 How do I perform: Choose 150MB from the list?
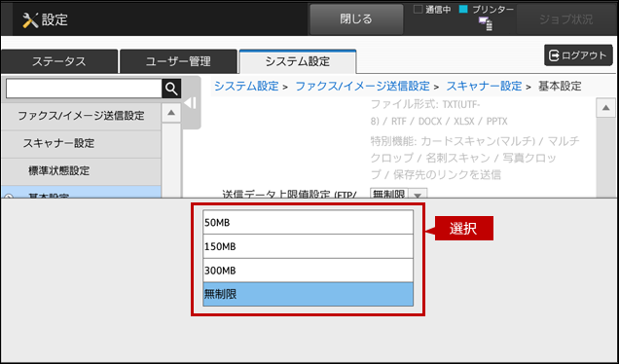click(x=308, y=246)
